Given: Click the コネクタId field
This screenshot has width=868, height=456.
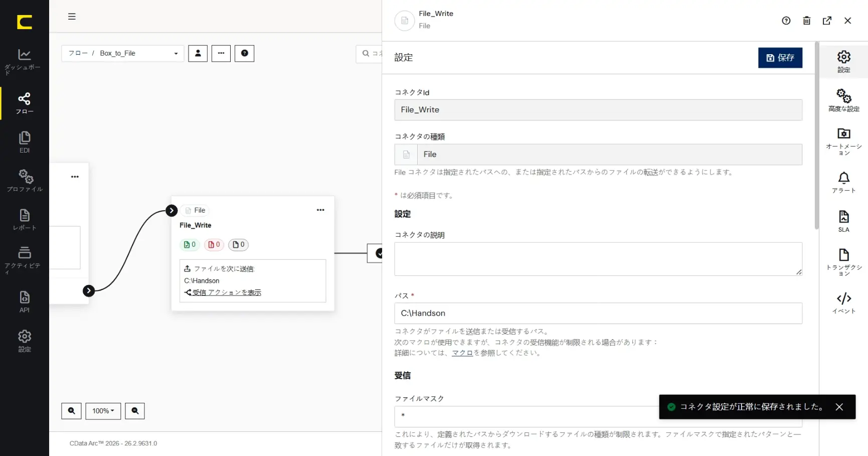Looking at the screenshot, I should 598,110.
